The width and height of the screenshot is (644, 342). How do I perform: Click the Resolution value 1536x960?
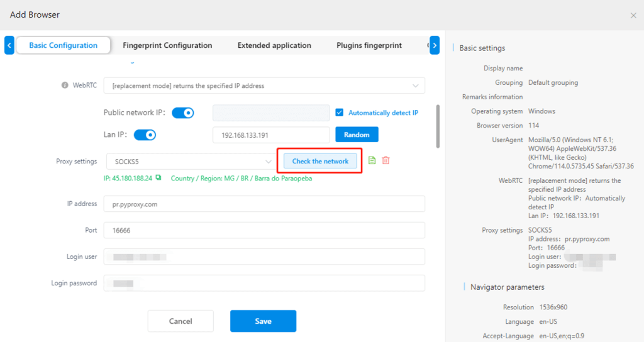[x=553, y=307]
